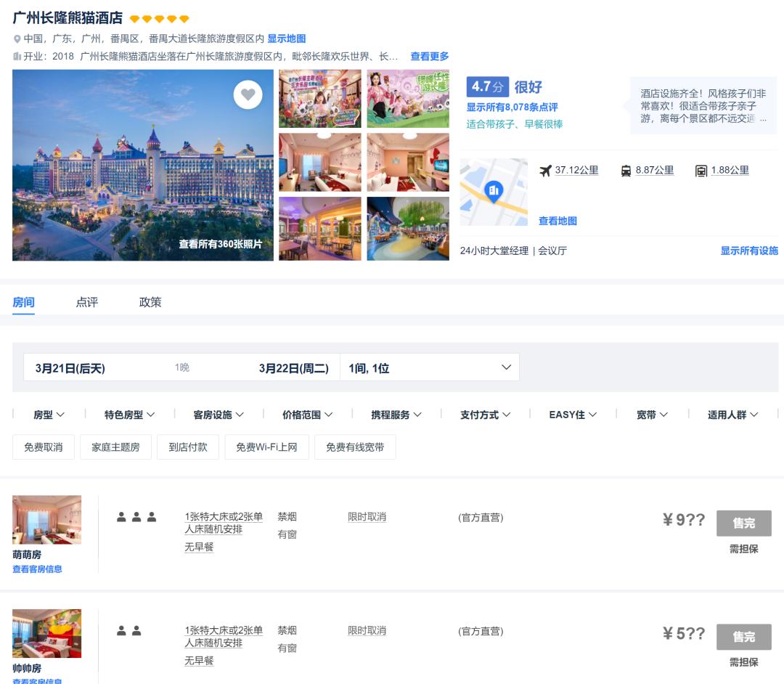This screenshot has width=784, height=684.
Task: Expand the 价格范围 filter dropdown
Action: tap(308, 415)
